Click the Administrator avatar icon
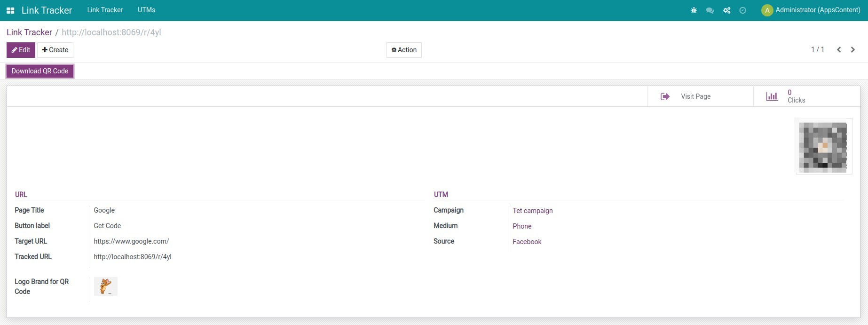 tap(767, 10)
